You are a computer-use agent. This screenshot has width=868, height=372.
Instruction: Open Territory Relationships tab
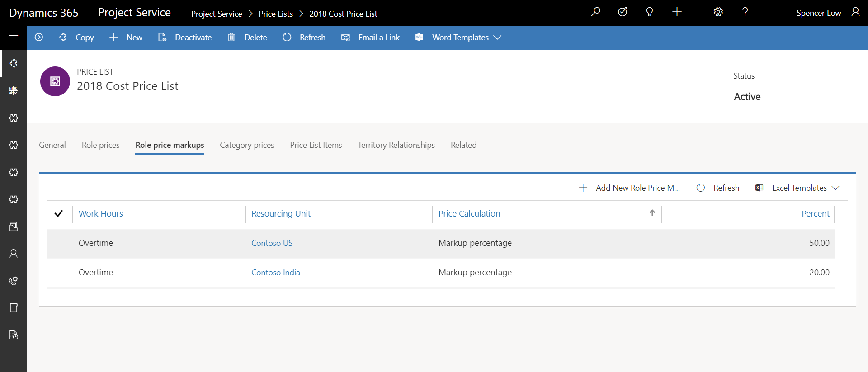pos(396,145)
